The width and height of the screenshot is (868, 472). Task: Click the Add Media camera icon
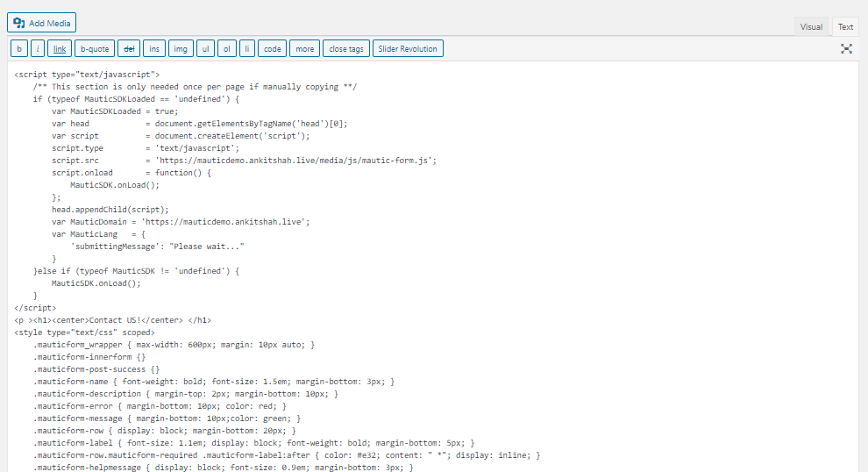point(19,23)
